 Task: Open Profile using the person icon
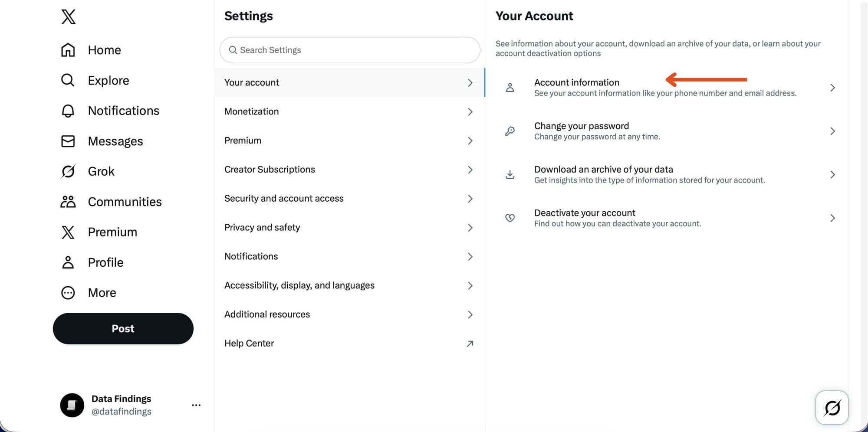[x=68, y=262]
